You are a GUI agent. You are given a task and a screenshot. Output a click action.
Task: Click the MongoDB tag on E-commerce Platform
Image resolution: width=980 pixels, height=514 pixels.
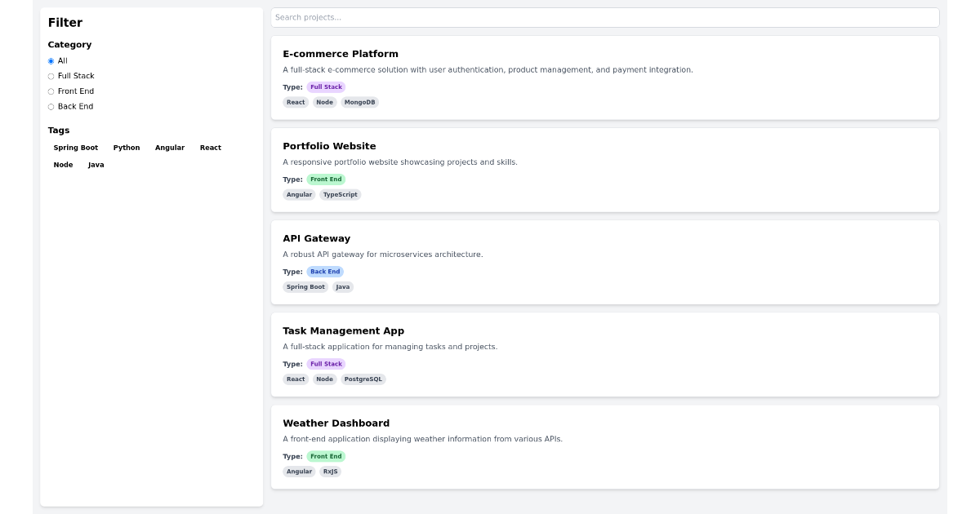(359, 102)
